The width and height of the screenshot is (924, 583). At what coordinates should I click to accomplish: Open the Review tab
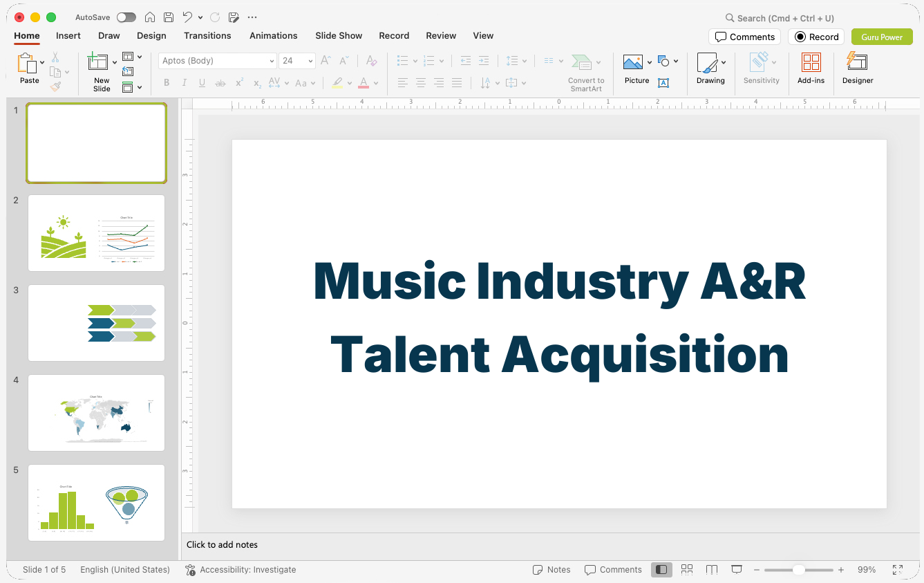441,35
